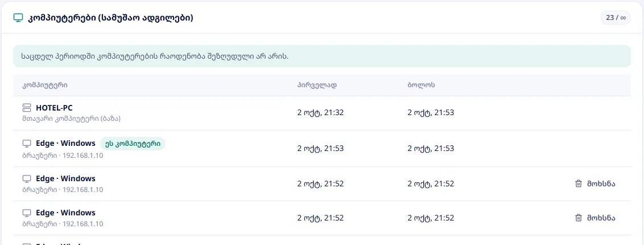Click the კომპიუტერები (სამუშაო ადგილები) heading
The image size is (644, 245).
tap(110, 18)
